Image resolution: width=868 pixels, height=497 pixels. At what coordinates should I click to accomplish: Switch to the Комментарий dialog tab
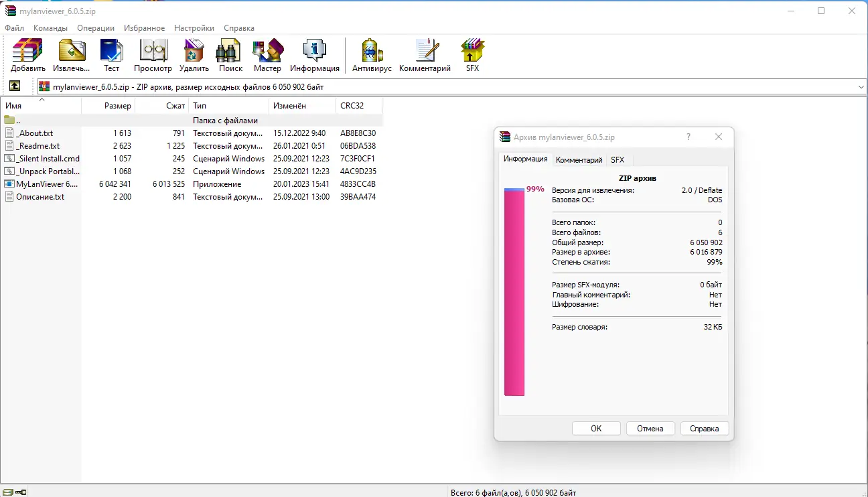579,160
